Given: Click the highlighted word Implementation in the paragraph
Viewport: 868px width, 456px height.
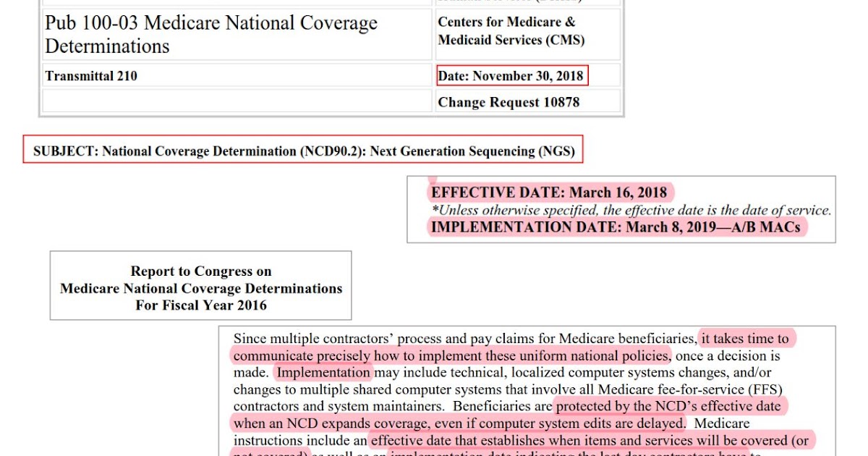Looking at the screenshot, I should click(323, 373).
